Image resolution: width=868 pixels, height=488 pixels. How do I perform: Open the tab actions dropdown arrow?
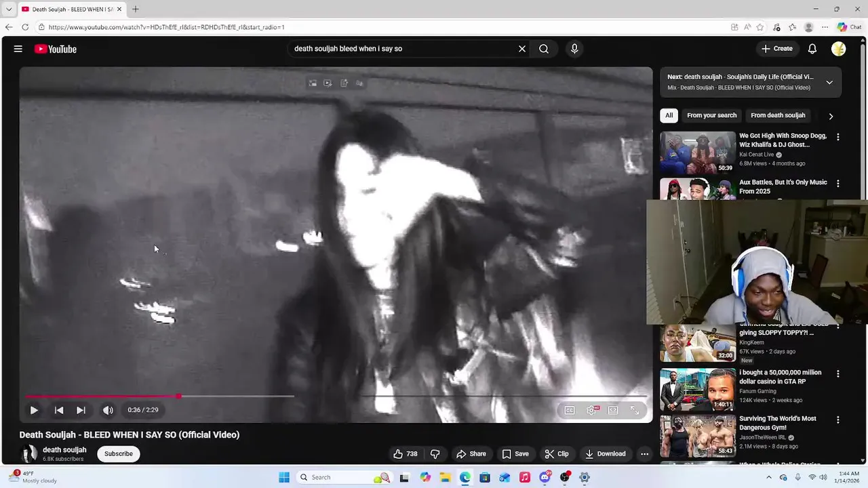click(x=9, y=9)
